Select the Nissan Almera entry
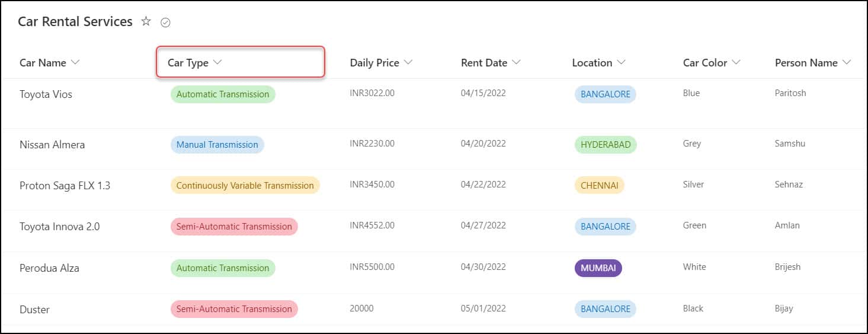Viewport: 868px width, 334px height. pyautogui.click(x=52, y=145)
